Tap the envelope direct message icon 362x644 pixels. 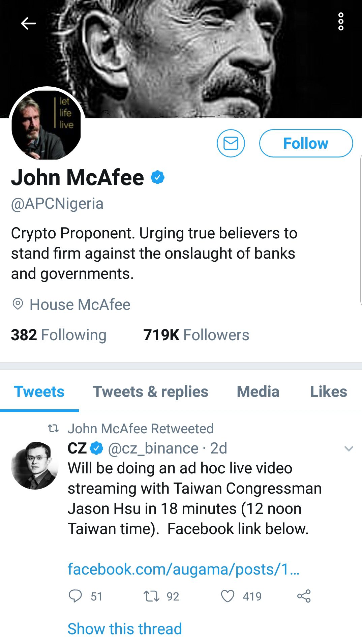(231, 143)
